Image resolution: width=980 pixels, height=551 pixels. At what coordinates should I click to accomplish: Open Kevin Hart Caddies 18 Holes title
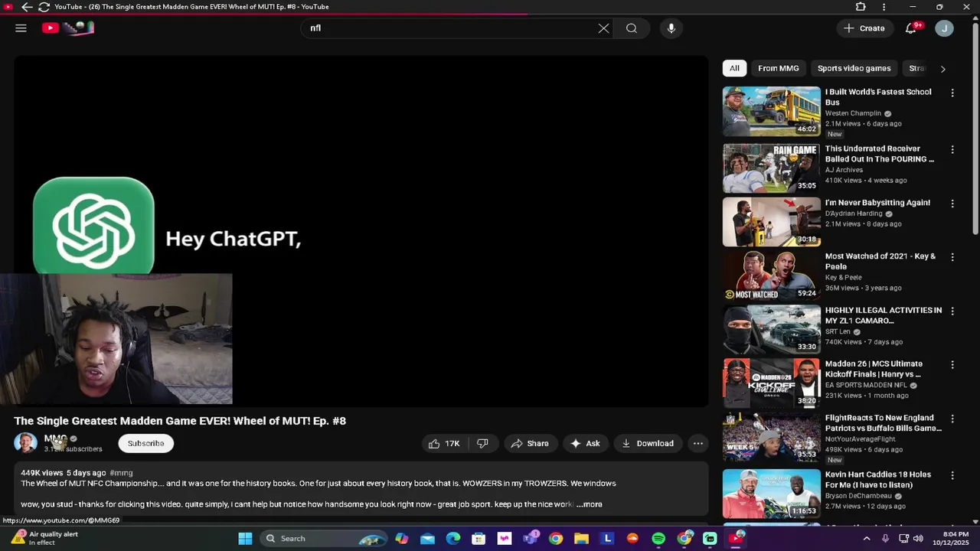tap(878, 480)
